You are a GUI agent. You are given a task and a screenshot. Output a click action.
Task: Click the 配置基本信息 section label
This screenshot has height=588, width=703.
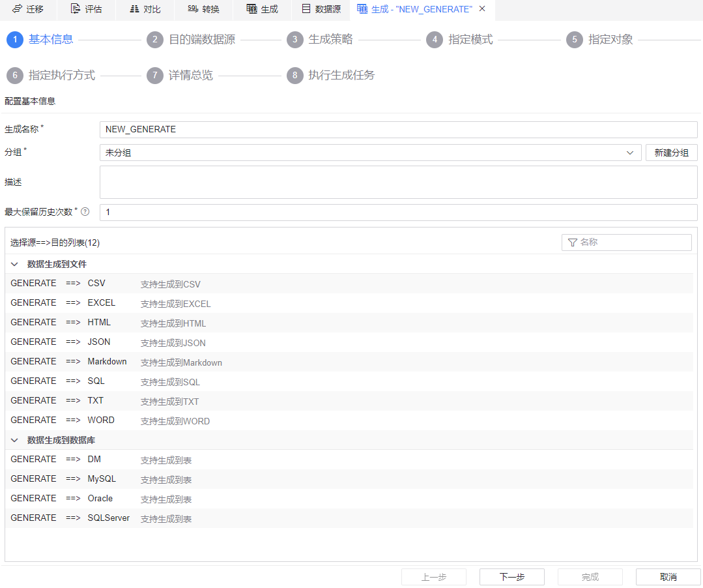pos(30,101)
